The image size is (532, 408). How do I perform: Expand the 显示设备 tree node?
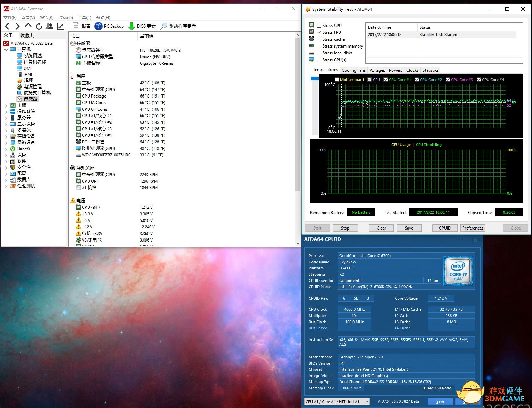[x=6, y=124]
